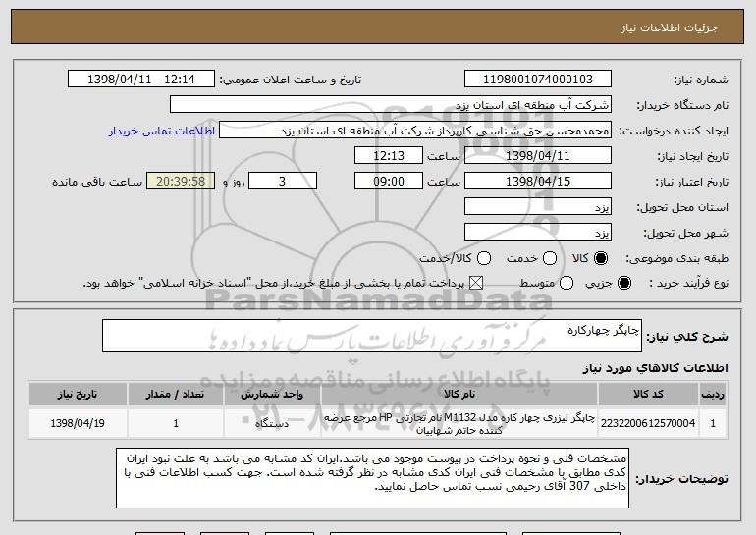This screenshot has height=535, width=756.
Task: Click the creation date field 1398/04/11
Action: tap(538, 156)
